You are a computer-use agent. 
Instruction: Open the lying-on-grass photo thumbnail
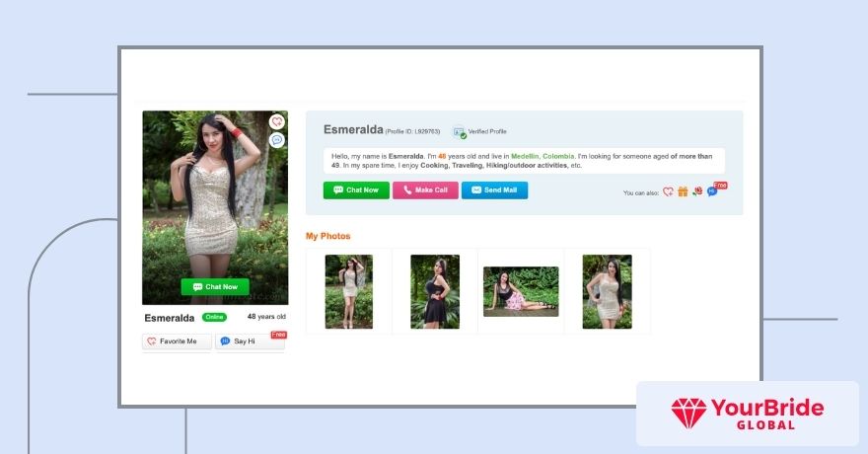pyautogui.click(x=521, y=291)
